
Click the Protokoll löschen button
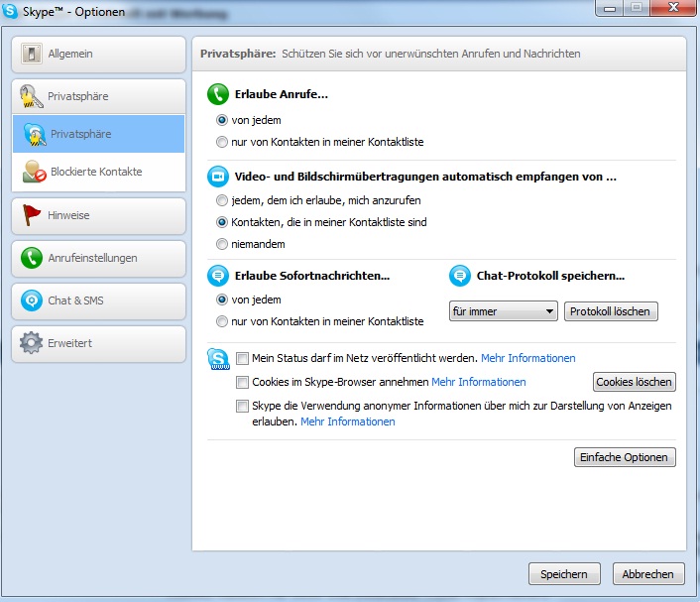611,311
